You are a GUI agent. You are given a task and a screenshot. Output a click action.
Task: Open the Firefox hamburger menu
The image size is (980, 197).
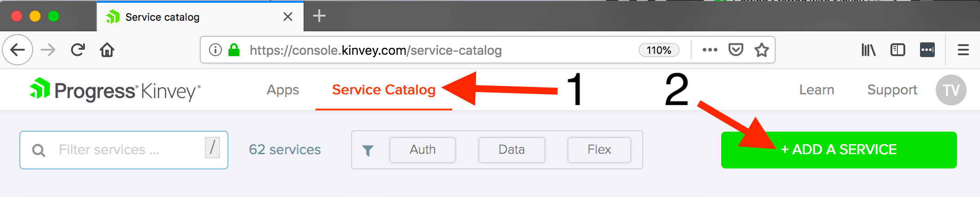point(963,50)
